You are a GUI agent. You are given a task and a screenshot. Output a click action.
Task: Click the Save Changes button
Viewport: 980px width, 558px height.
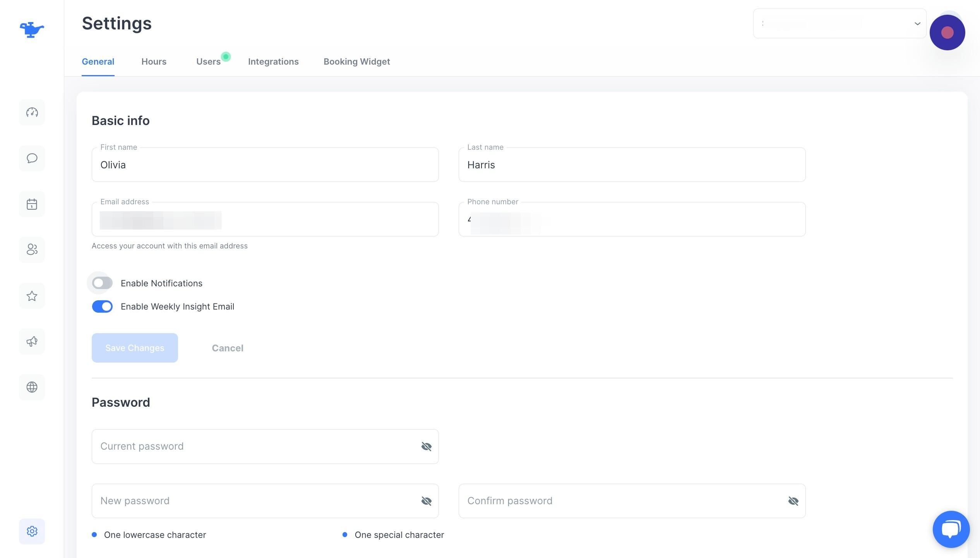135,348
